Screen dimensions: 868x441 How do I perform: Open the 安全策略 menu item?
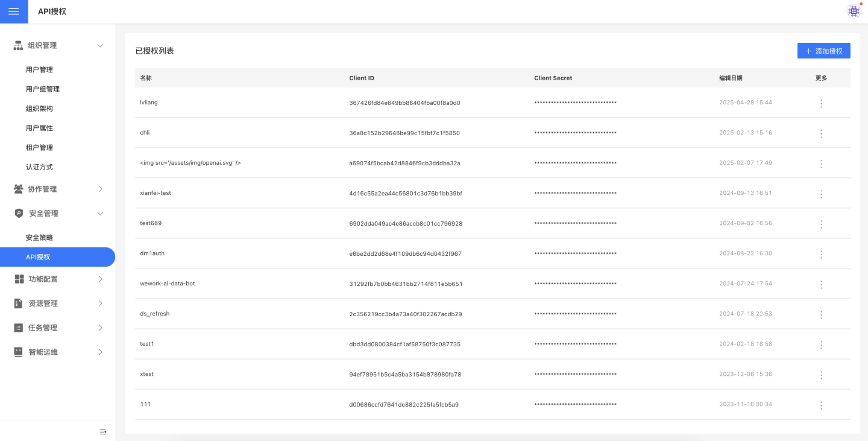pos(39,238)
